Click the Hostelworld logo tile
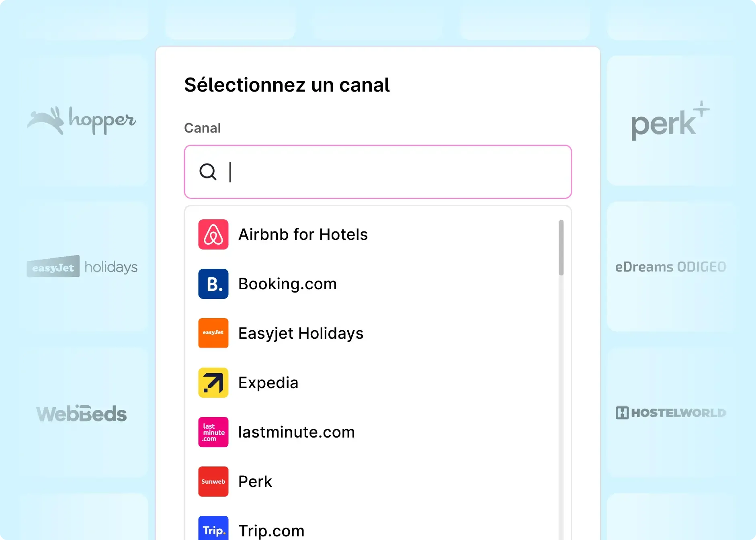Screen dimensions: 756x540 670,413
